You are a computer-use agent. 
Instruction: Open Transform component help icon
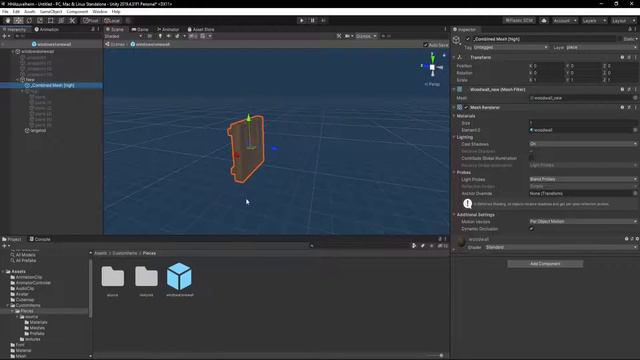(x=622, y=58)
